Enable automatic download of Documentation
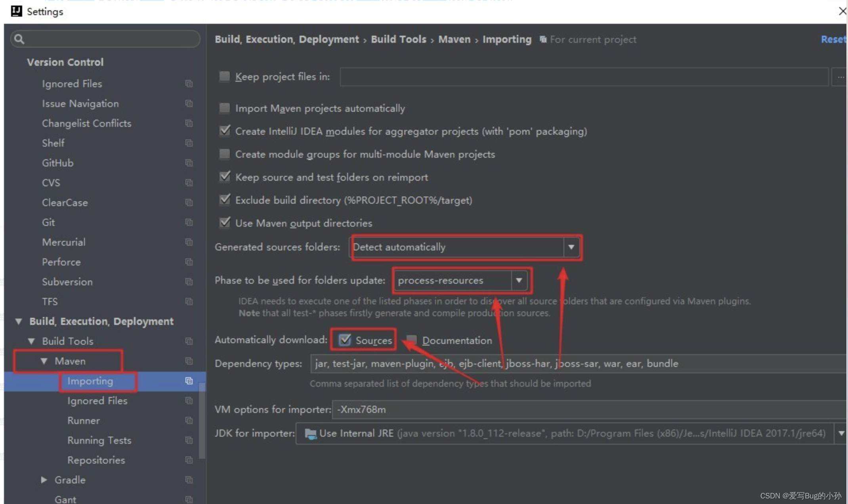This screenshot has height=504, width=848. [412, 340]
